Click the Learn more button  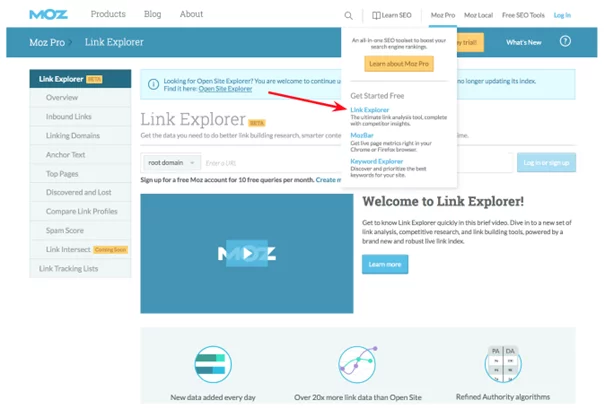click(385, 264)
